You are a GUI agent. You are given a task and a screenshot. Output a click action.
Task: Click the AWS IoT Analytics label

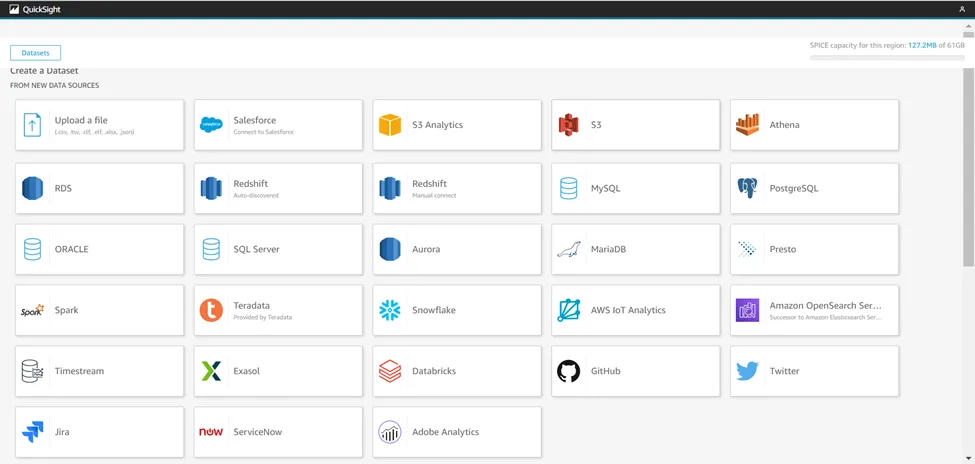628,310
